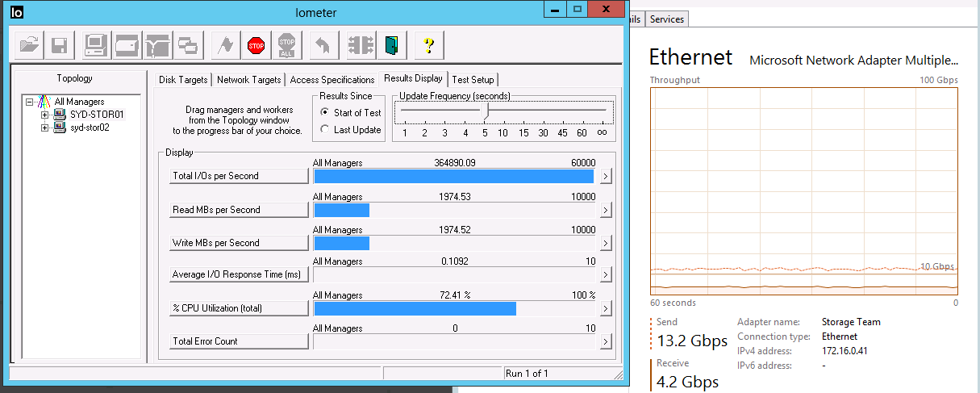Image resolution: width=980 pixels, height=393 pixels.
Task: Open arrow next to % CPU Utilization bar
Action: [x=607, y=308]
